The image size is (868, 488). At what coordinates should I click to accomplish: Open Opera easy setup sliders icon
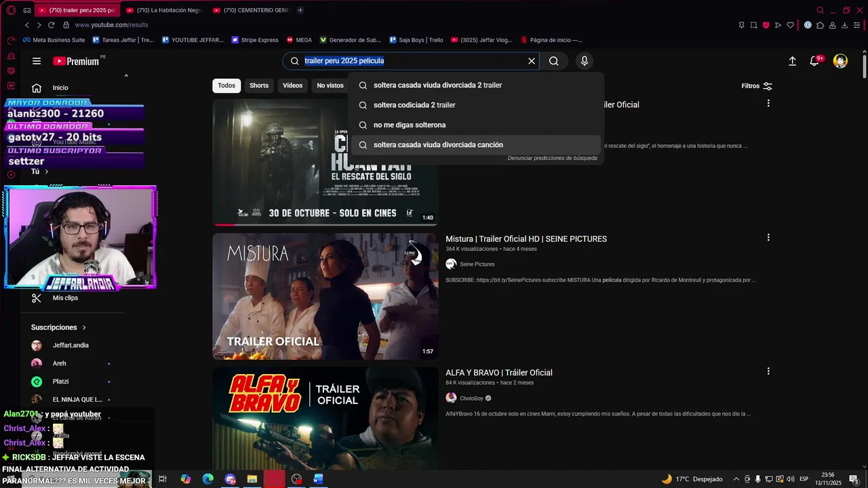pyautogui.click(x=856, y=25)
